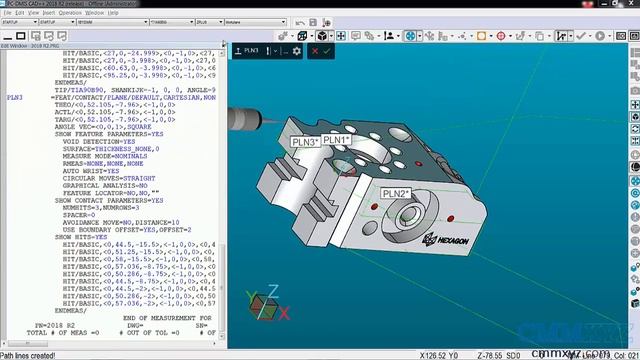Image resolution: width=640 pixels, height=360 pixels.
Task: Click the second edit window mode icon
Action: [49, 36]
